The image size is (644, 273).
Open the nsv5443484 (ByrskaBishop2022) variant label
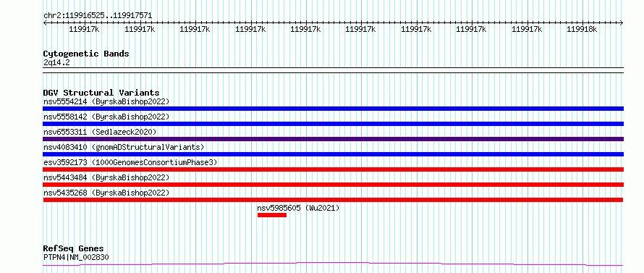(x=106, y=177)
